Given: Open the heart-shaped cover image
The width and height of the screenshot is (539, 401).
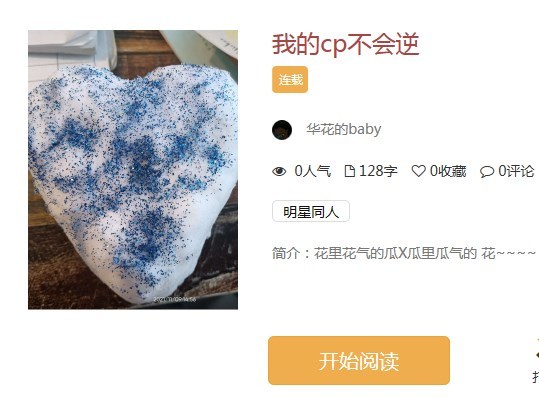Looking at the screenshot, I should click(x=133, y=170).
